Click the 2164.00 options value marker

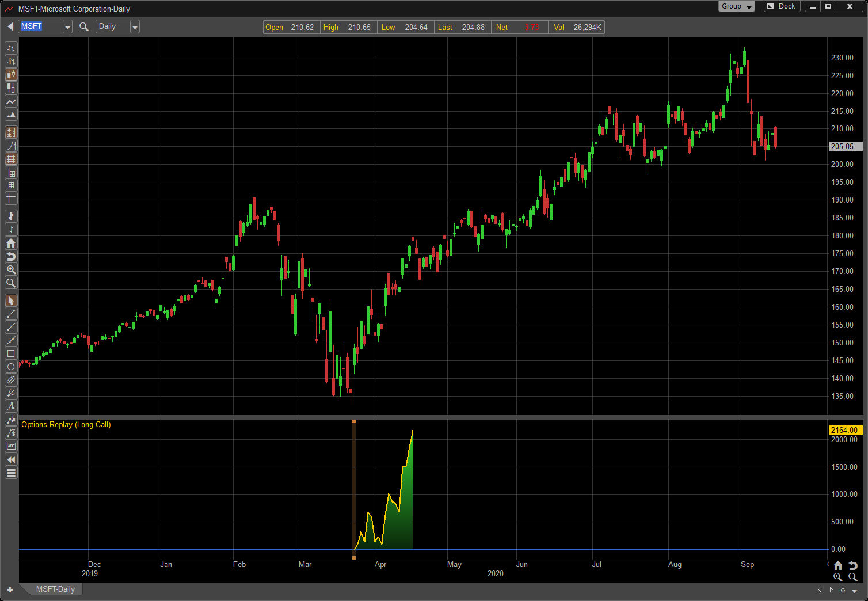846,430
